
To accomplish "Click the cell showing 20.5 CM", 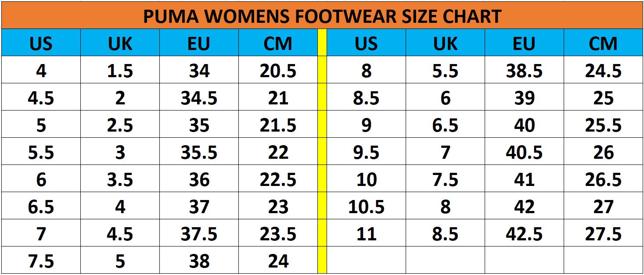I will 278,70.
